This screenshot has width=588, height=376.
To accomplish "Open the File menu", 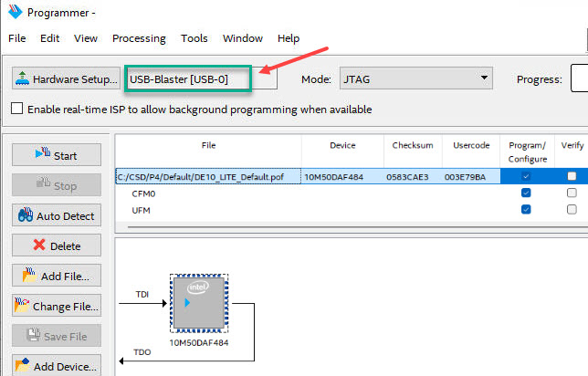I will coord(18,38).
